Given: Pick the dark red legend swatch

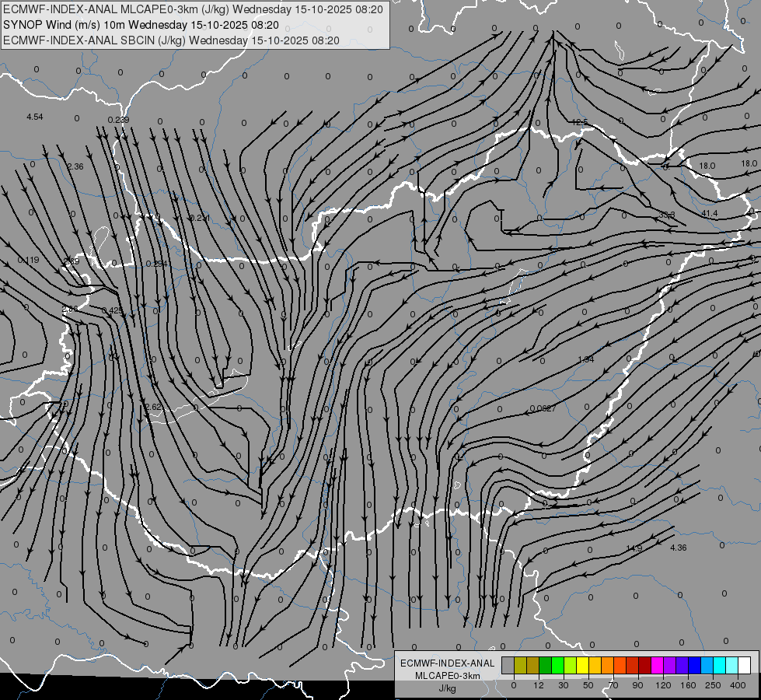Looking at the screenshot, I should (x=644, y=665).
